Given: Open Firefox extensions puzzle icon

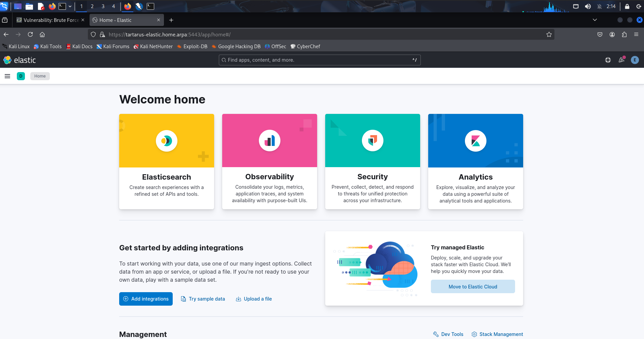Looking at the screenshot, I should click(x=624, y=34).
